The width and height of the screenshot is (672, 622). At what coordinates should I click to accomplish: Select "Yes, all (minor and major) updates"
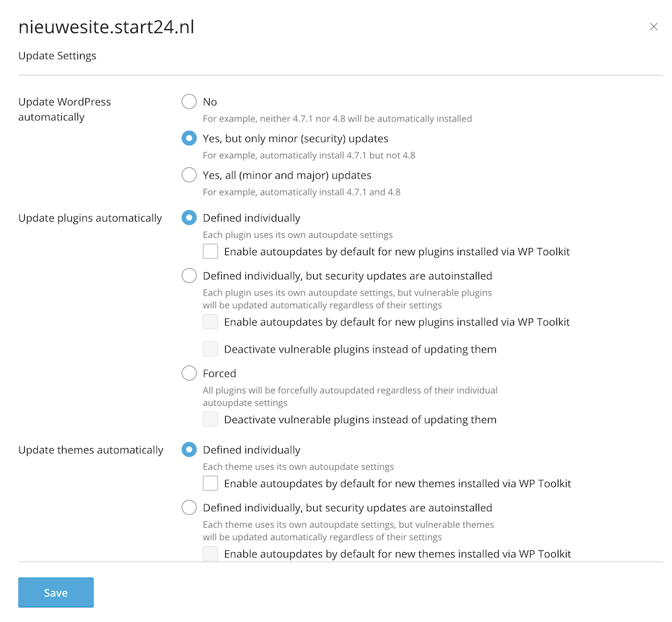pos(189,175)
